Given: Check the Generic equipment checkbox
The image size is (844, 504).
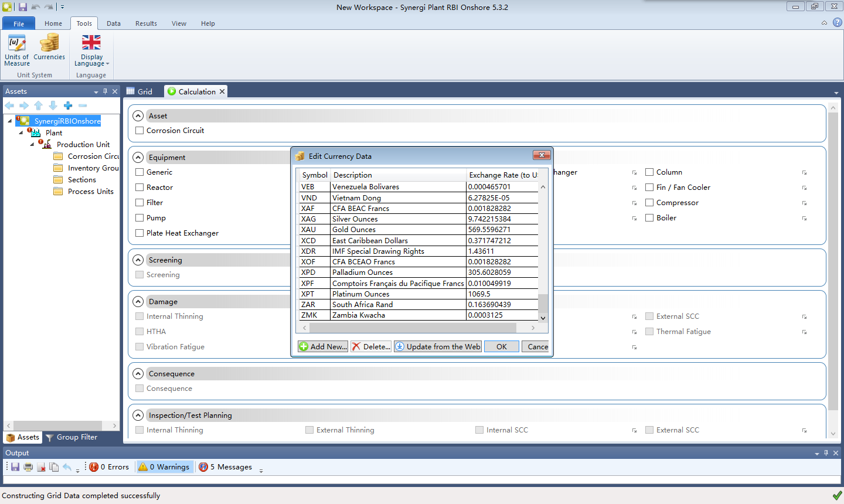Looking at the screenshot, I should tap(139, 172).
